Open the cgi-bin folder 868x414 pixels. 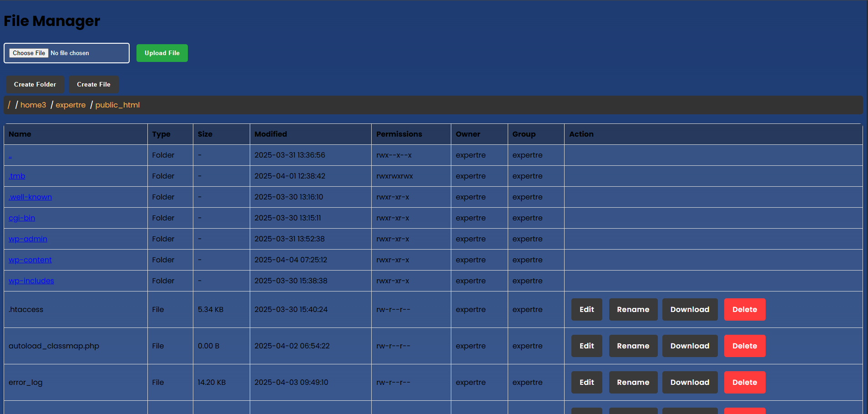(22, 218)
